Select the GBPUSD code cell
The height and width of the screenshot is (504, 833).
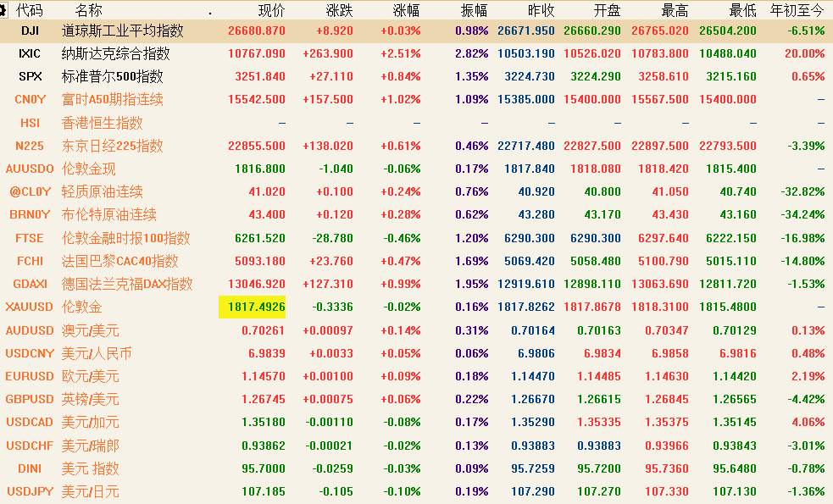pyautogui.click(x=30, y=399)
